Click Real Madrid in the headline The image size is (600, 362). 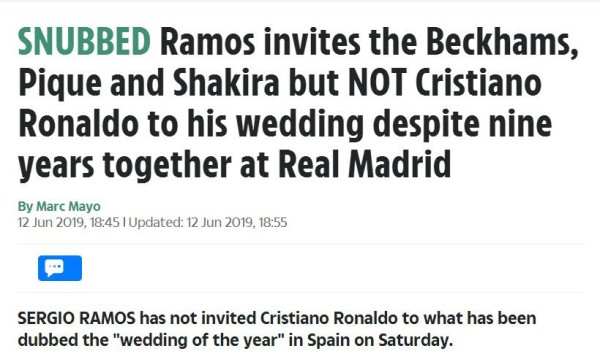click(364, 165)
